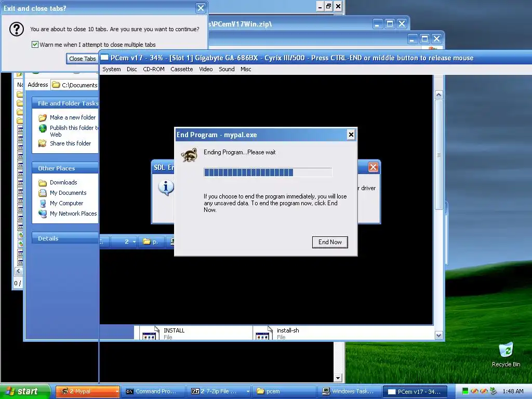This screenshot has width=532, height=399.
Task: Click the My Computer icon in Other Places
Action: 43,204
